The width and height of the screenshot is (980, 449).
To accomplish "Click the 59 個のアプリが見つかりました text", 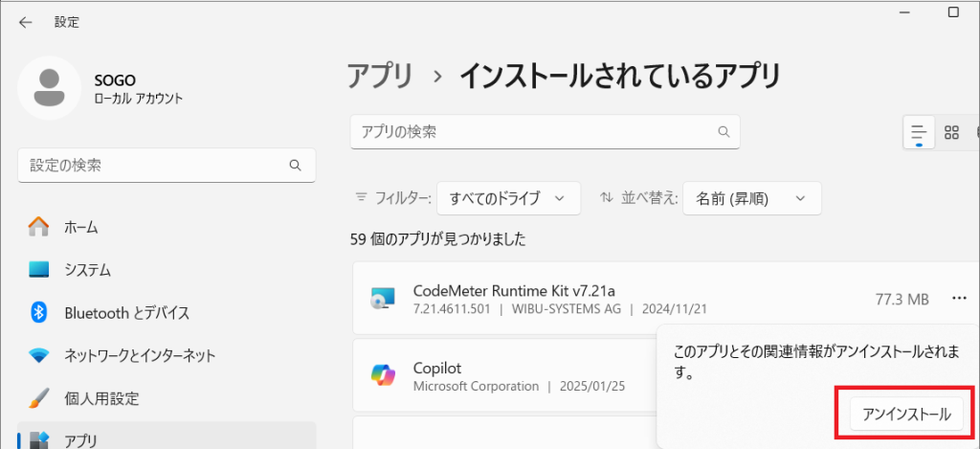I will point(438,239).
